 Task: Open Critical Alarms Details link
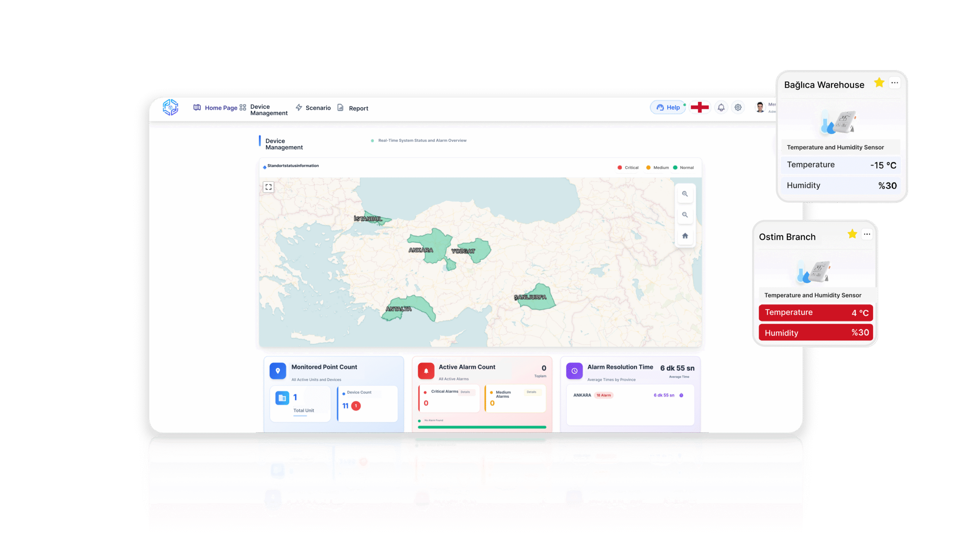(x=465, y=392)
